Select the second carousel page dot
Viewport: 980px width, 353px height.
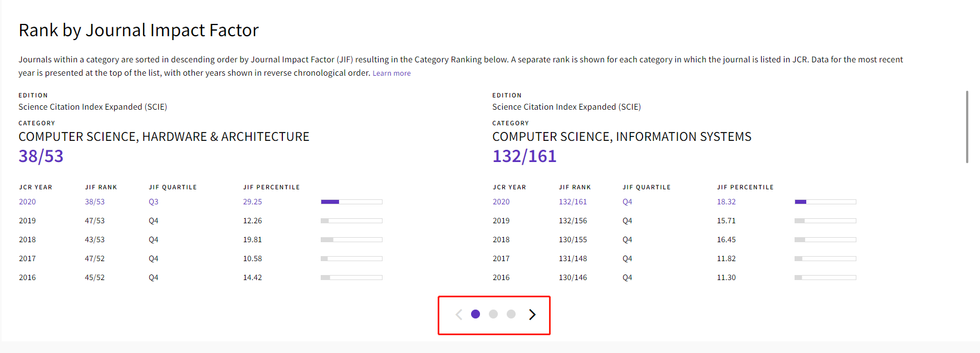[x=493, y=314]
